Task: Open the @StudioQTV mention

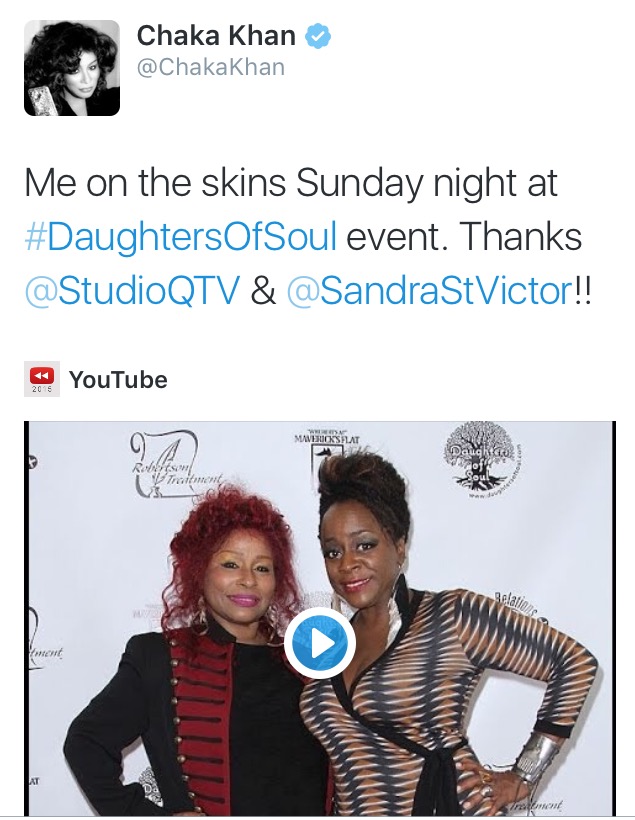Action: (132, 290)
